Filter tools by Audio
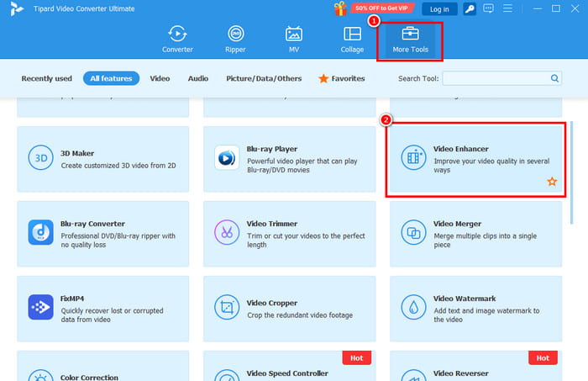The width and height of the screenshot is (588, 381). [x=198, y=78]
